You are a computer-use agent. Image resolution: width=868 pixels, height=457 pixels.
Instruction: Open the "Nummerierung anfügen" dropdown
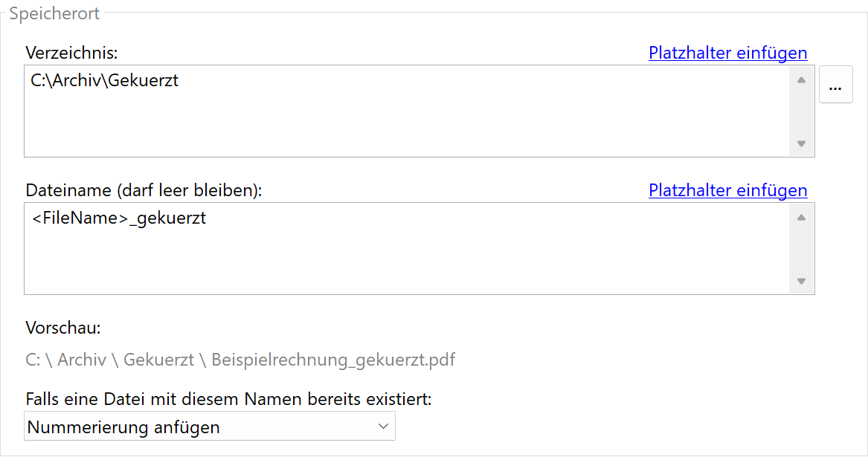point(209,426)
